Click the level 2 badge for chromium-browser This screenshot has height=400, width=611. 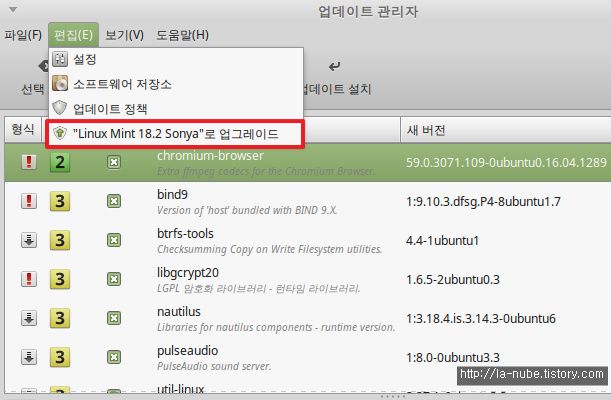[60, 162]
